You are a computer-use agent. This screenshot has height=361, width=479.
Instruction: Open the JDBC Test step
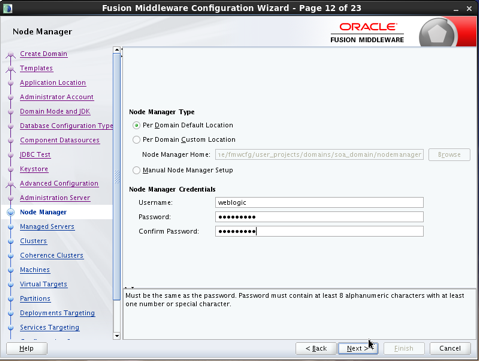click(35, 155)
